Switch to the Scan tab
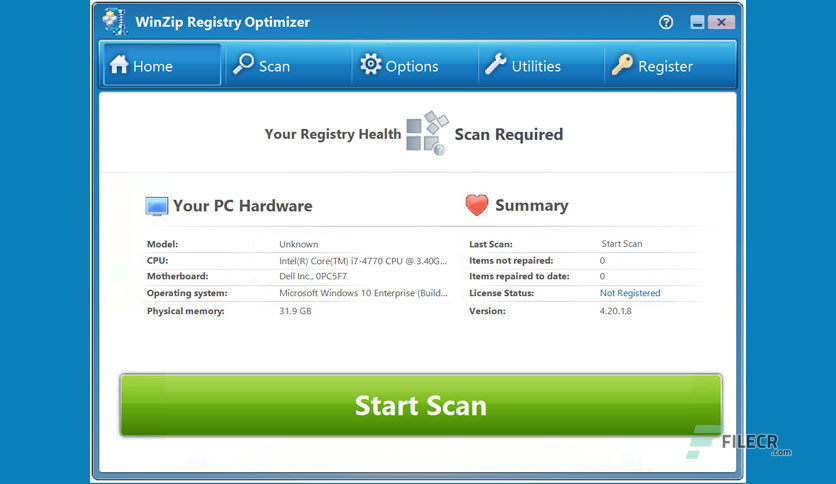 pyautogui.click(x=288, y=65)
